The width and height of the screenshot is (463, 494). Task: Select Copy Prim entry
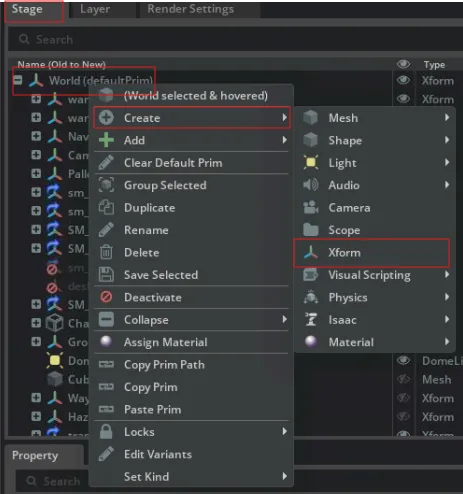(x=191, y=387)
